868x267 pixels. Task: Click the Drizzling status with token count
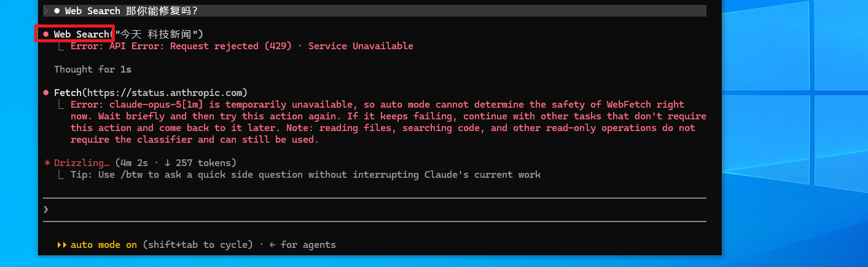[145, 163]
